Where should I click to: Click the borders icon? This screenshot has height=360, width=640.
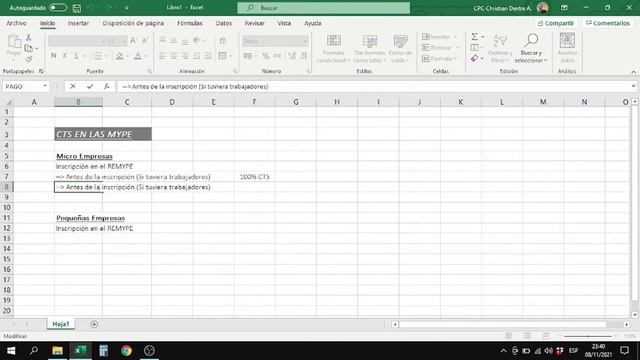98,56
